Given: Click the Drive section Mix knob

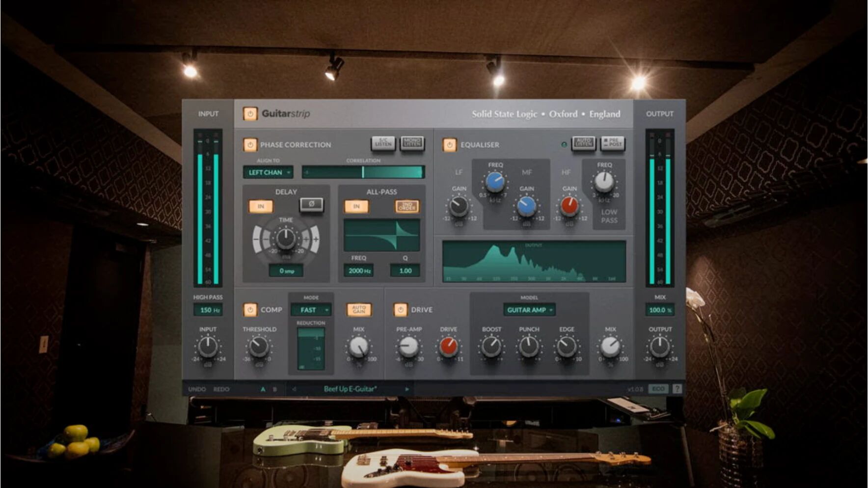Looking at the screenshot, I should 610,347.
